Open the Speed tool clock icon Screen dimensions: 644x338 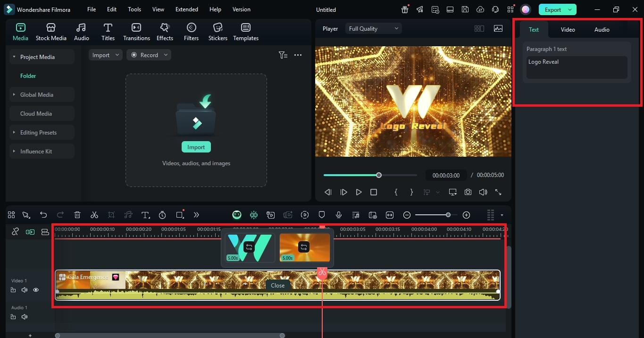point(162,215)
